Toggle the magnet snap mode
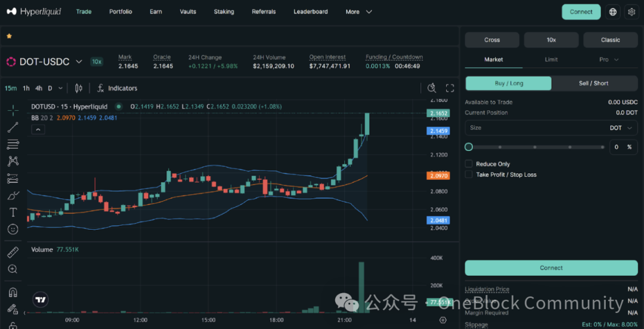The width and height of the screenshot is (644, 329). coord(13,293)
